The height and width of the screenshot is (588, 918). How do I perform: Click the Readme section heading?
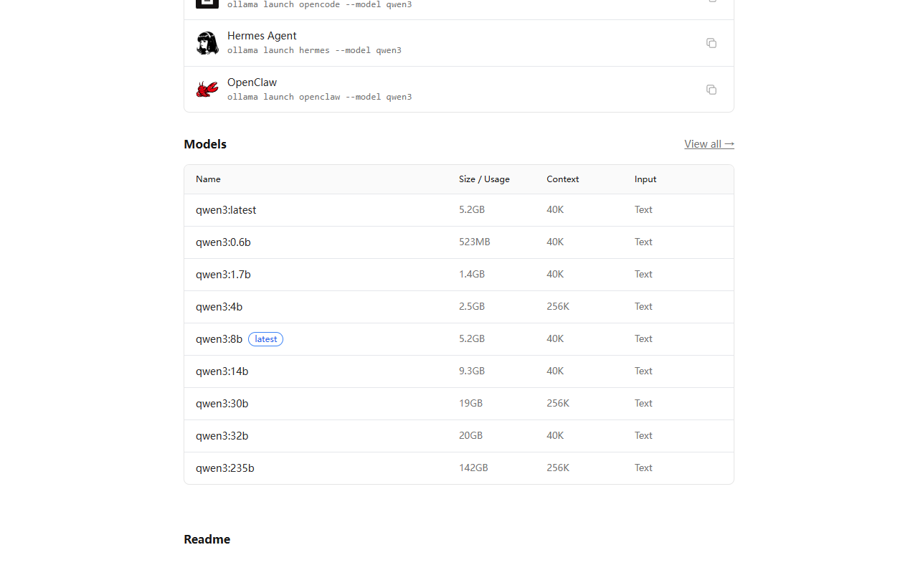pos(207,539)
